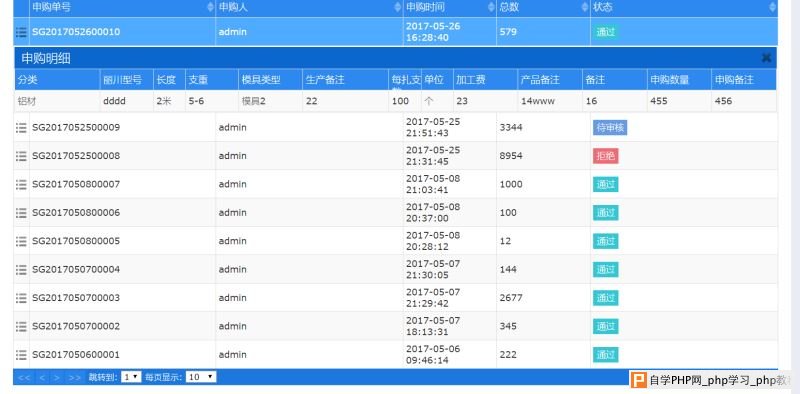Viewport: 800px width, 394px height.
Task: Click the total value 2677
Action: [x=511, y=298]
